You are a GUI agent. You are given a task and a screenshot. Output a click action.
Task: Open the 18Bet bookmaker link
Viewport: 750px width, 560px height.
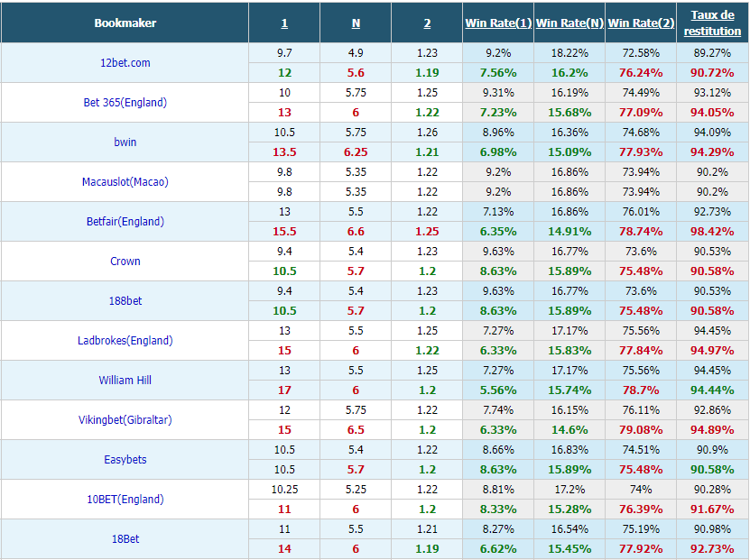click(x=125, y=538)
